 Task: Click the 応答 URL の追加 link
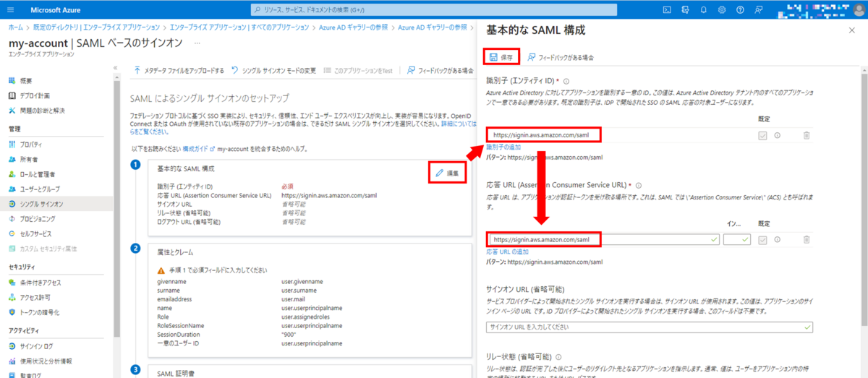[x=507, y=252]
